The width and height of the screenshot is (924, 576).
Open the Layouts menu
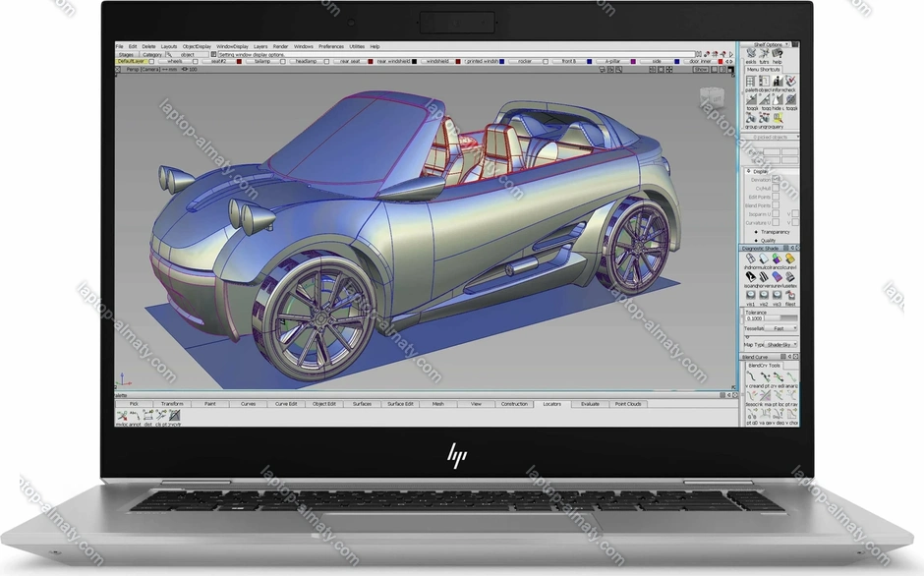169,46
